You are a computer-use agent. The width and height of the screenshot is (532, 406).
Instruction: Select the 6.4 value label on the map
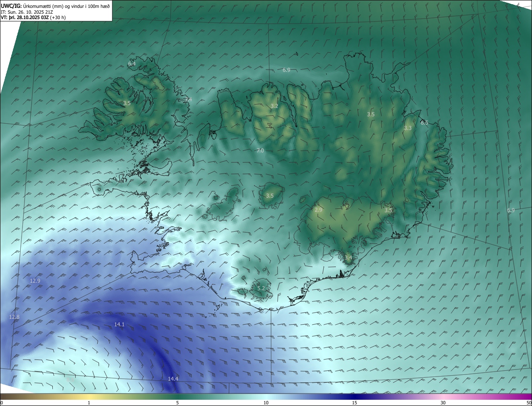(x=132, y=64)
